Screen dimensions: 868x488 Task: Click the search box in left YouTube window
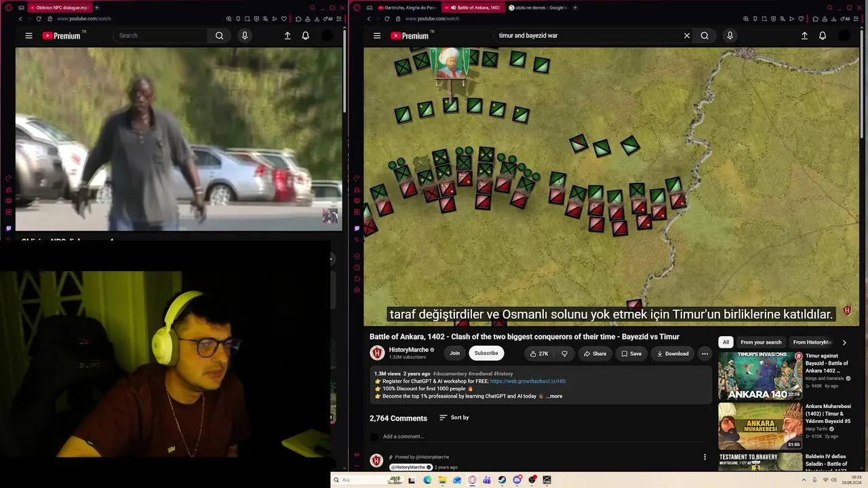[x=161, y=36]
